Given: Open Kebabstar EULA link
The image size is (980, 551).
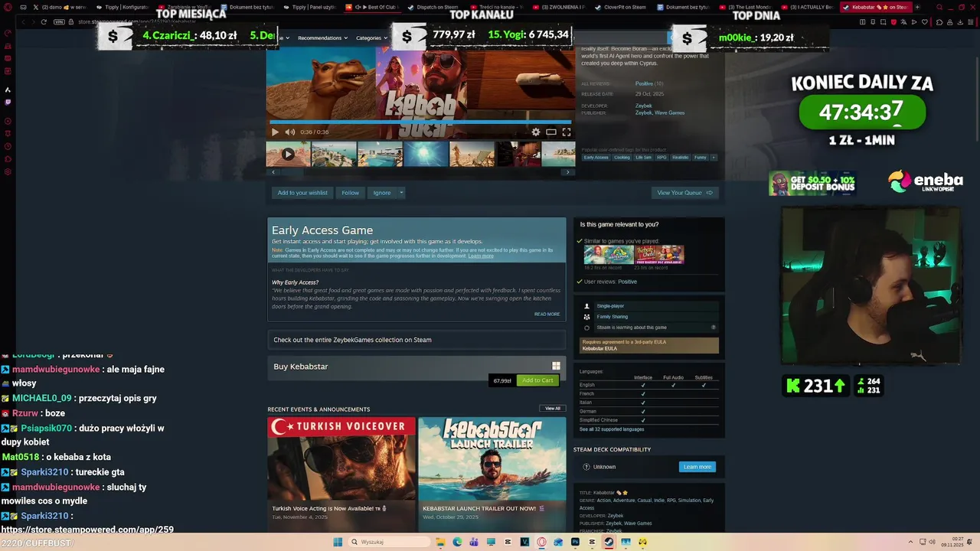Looking at the screenshot, I should click(599, 348).
